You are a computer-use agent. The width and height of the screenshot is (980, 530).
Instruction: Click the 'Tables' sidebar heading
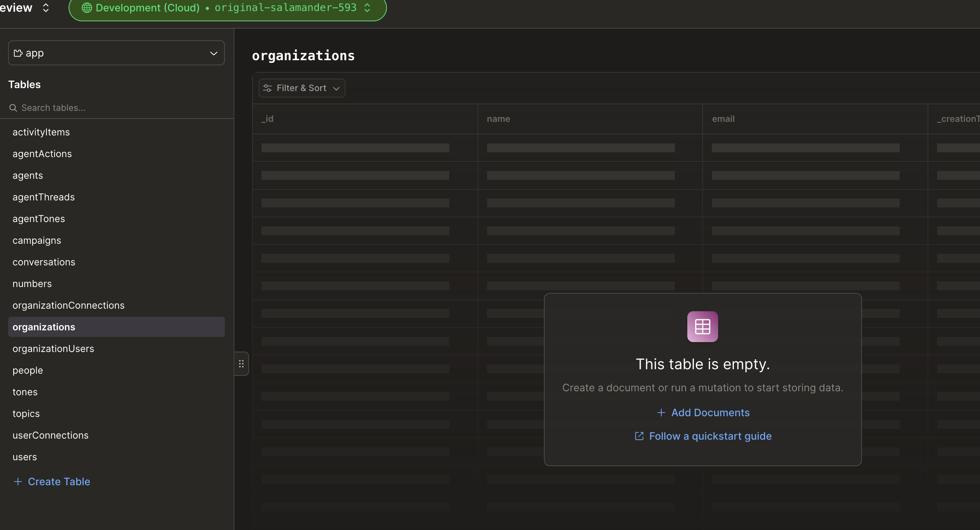24,84
